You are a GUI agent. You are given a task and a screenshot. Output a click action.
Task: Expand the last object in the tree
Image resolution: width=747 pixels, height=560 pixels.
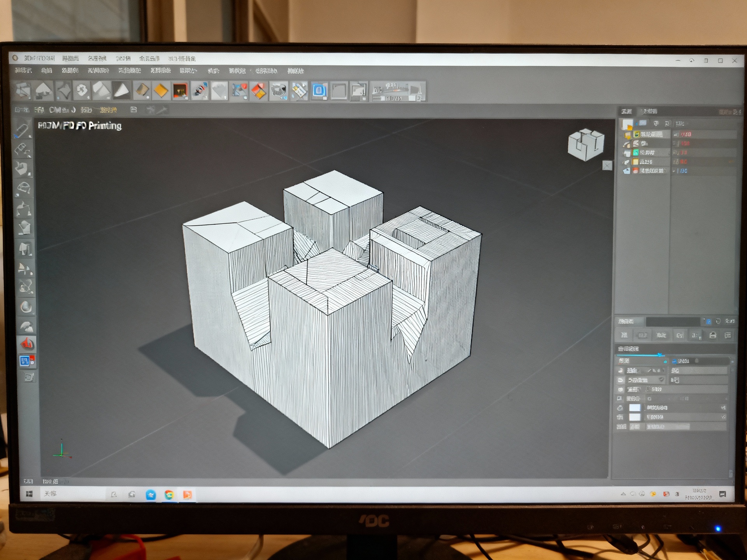coord(626,171)
